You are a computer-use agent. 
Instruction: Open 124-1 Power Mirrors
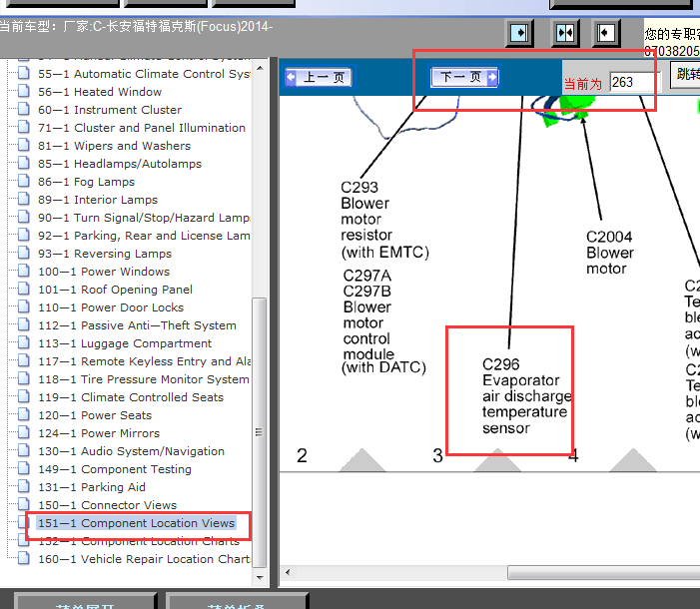[99, 433]
